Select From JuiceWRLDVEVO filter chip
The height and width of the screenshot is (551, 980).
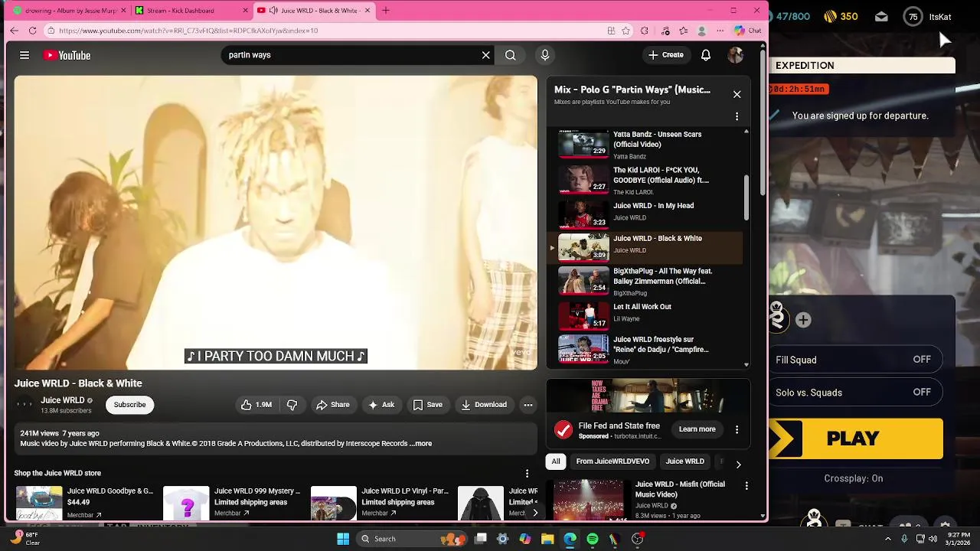612,461
